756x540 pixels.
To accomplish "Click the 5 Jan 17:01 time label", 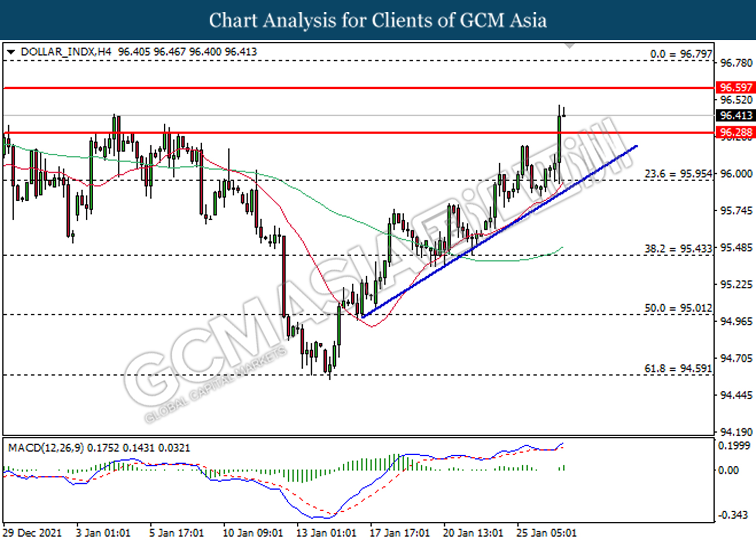I will tap(176, 533).
